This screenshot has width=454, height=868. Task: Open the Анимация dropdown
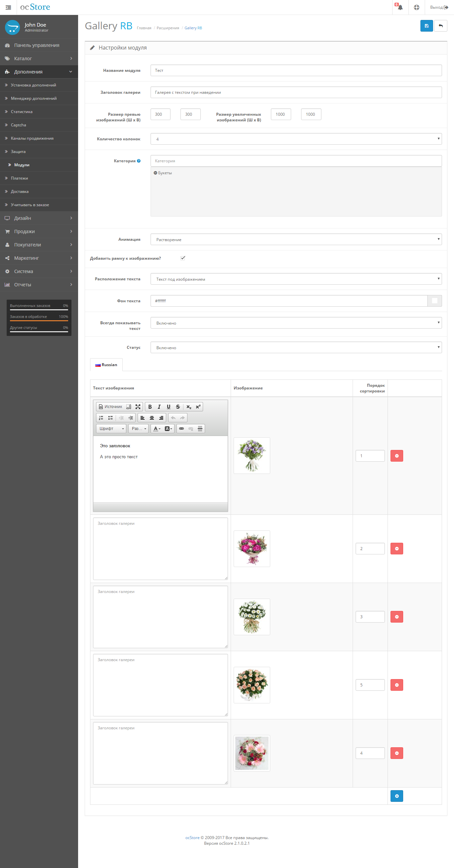[296, 239]
